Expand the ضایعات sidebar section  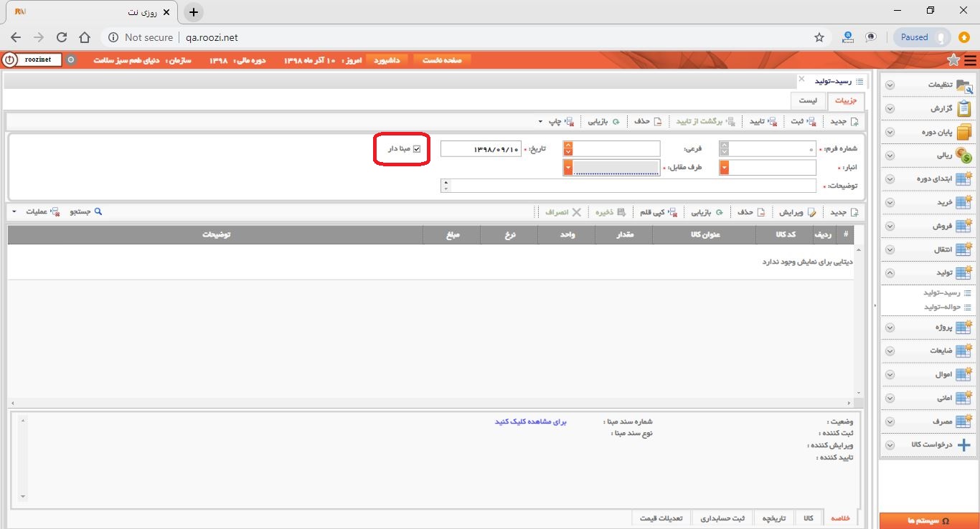(x=890, y=351)
